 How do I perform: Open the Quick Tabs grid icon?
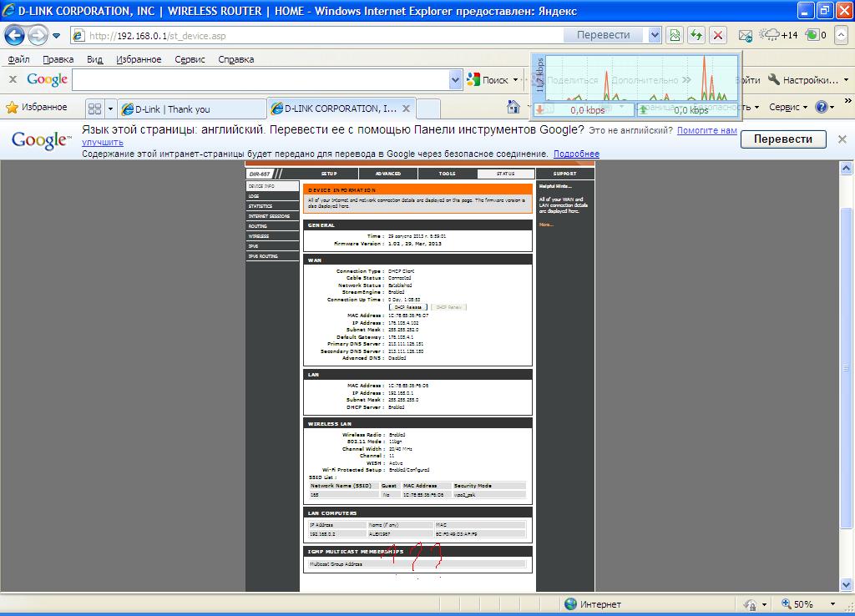(x=95, y=109)
